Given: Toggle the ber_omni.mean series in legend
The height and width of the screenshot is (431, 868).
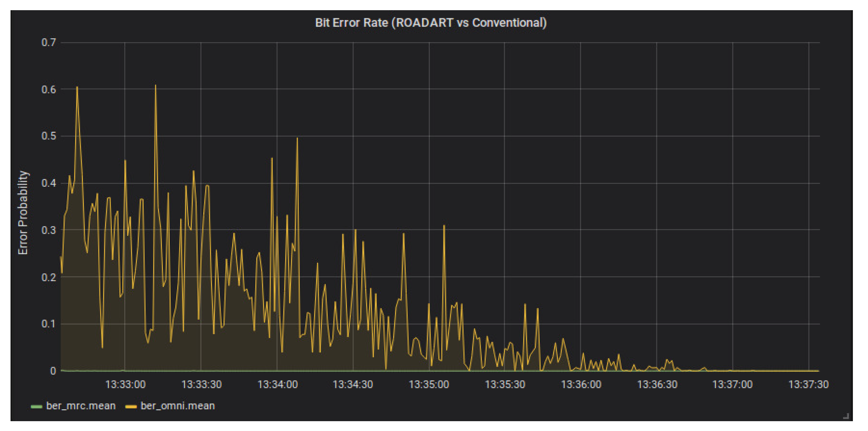Looking at the screenshot, I should (178, 406).
